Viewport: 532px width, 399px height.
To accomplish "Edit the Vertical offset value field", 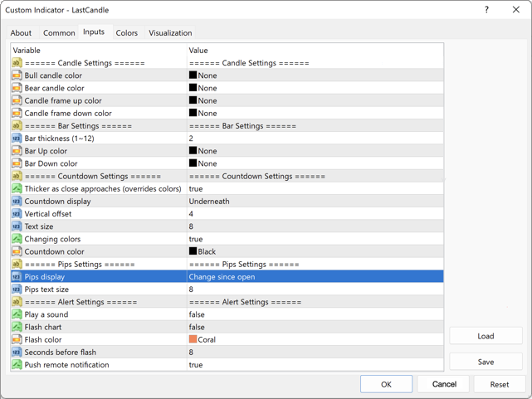I will point(315,214).
